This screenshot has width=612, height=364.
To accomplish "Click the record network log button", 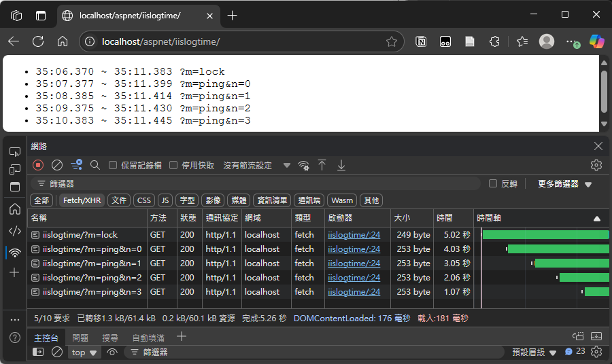I will [x=38, y=165].
